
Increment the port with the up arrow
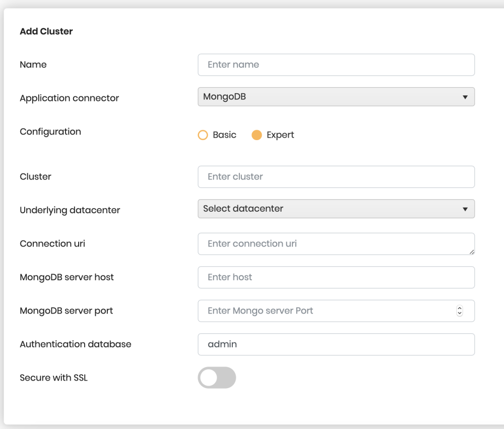point(459,308)
